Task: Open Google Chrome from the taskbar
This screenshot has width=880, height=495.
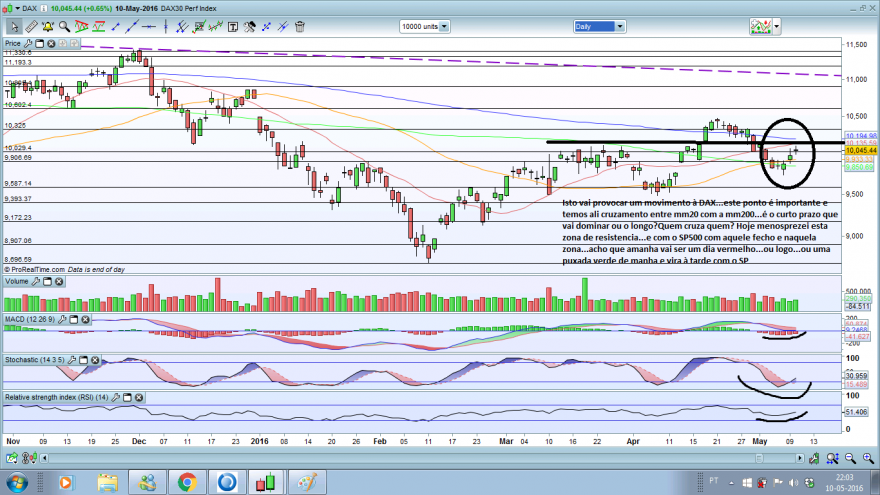Action: 187,482
